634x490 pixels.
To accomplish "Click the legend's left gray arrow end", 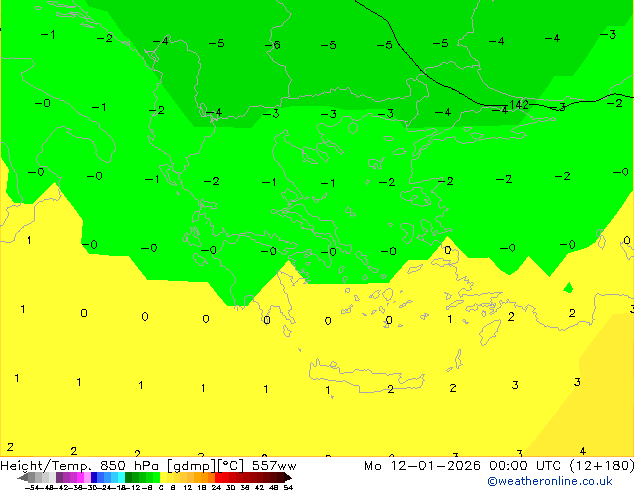I will click(x=23, y=477).
